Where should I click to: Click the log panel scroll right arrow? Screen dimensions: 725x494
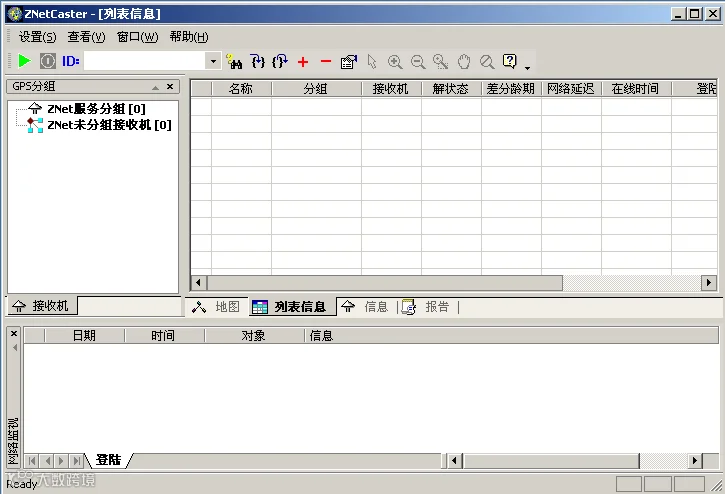coord(694,460)
